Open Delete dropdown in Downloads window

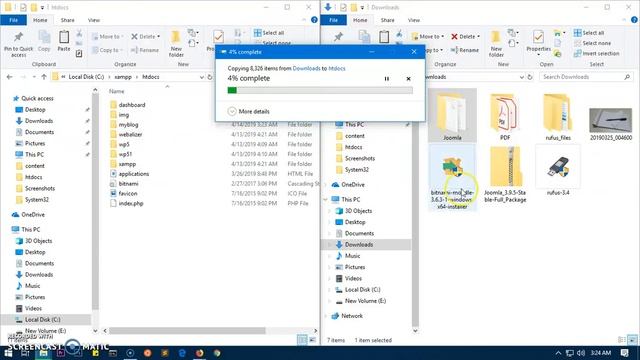click(466, 36)
